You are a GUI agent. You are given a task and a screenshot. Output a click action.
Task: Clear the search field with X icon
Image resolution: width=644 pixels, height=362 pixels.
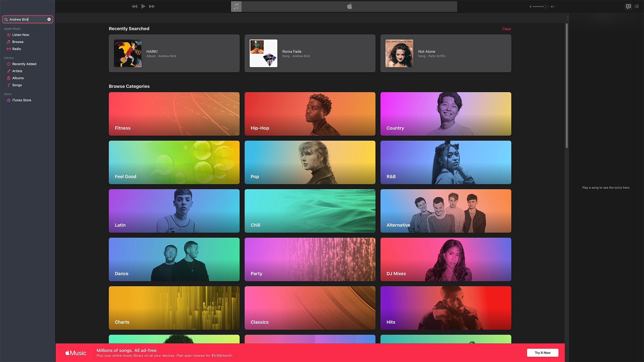click(x=49, y=19)
